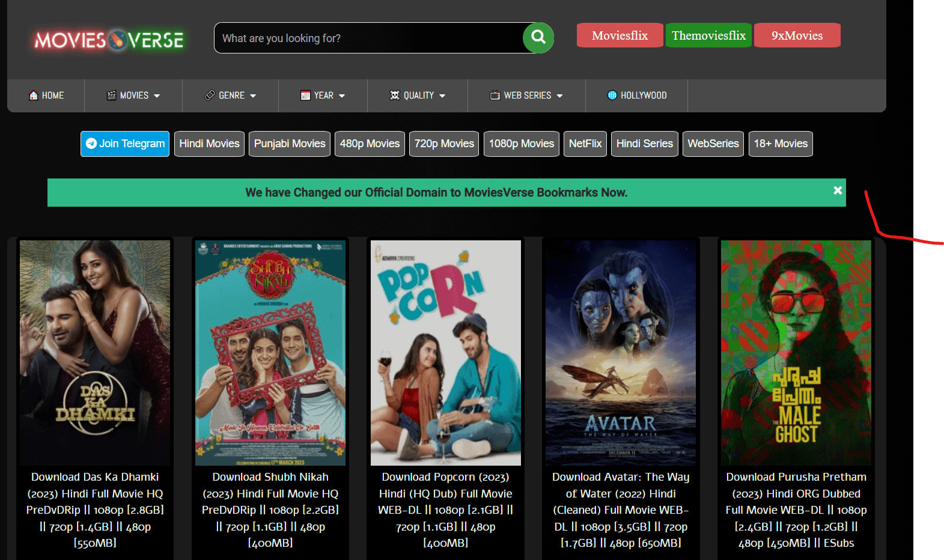This screenshot has width=944, height=560.
Task: Open the 18+ Movies category
Action: click(x=781, y=144)
